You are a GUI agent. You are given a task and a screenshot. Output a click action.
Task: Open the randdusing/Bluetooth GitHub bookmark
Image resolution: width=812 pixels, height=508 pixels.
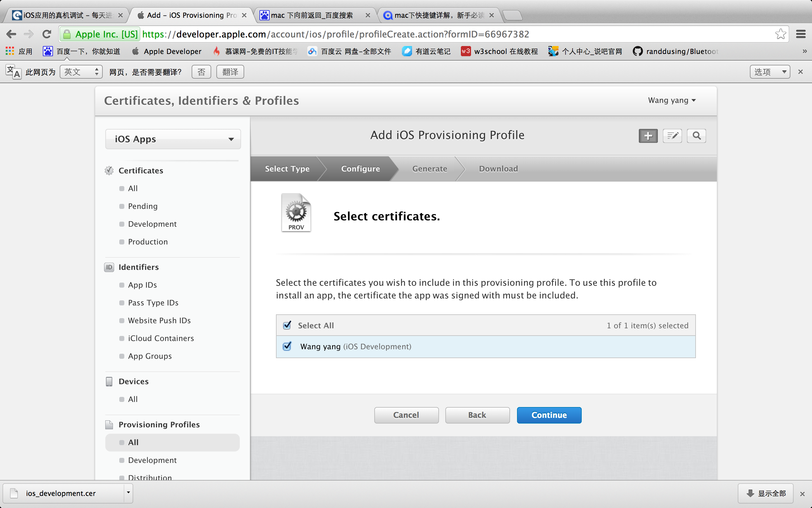pyautogui.click(x=675, y=51)
